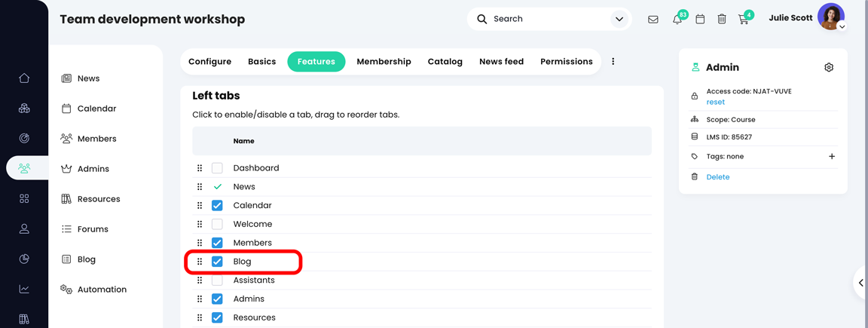The image size is (868, 328).
Task: Click the green checkmark of News row
Action: [x=217, y=187]
